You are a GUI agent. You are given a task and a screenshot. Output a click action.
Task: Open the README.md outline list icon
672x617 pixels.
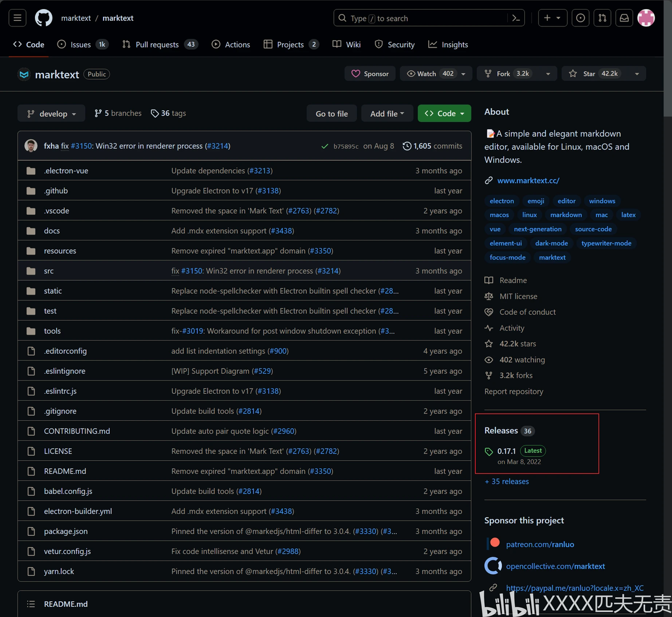pos(31,604)
